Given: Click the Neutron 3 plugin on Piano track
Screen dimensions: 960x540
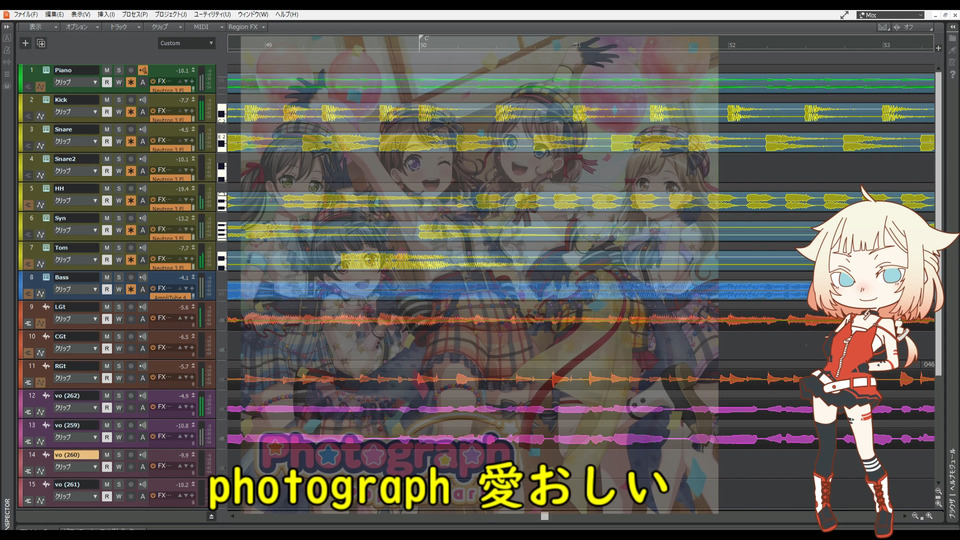Looking at the screenshot, I should (x=169, y=89).
